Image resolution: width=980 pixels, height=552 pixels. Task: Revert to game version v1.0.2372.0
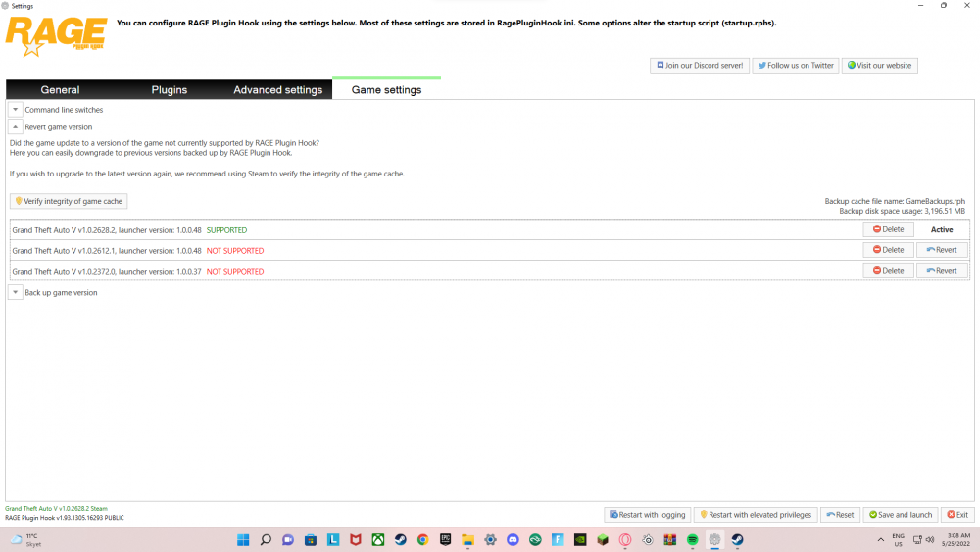pyautogui.click(x=942, y=271)
